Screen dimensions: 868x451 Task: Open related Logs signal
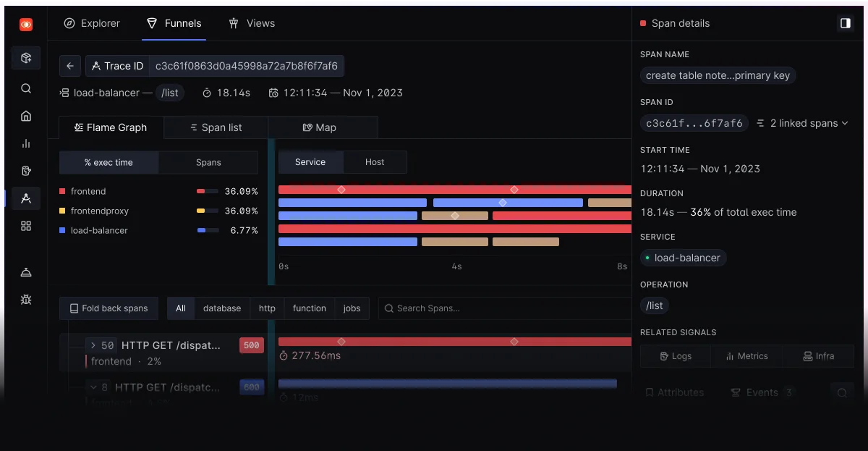pos(676,356)
